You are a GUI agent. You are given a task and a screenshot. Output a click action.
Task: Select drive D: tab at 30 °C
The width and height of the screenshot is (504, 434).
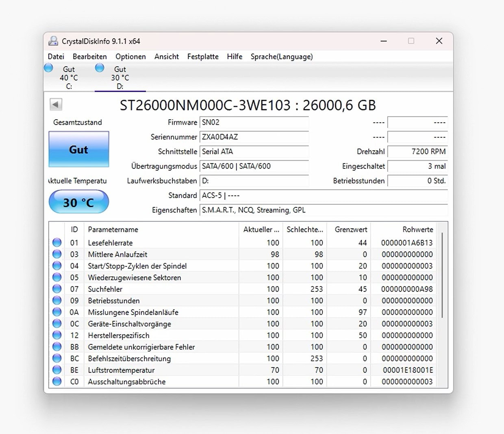tap(120, 78)
